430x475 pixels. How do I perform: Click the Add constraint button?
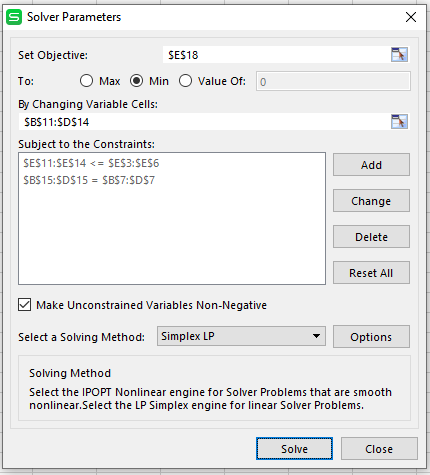click(x=371, y=165)
